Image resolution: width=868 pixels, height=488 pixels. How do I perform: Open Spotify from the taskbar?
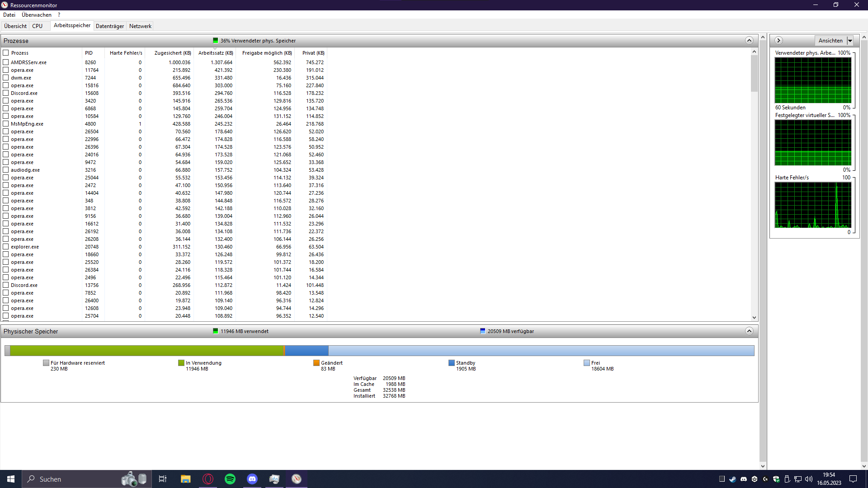pyautogui.click(x=230, y=479)
